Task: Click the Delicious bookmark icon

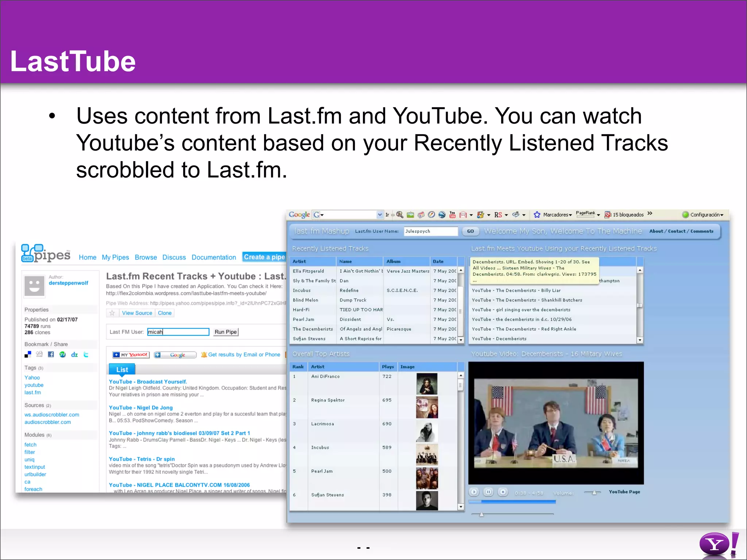Action: pos(28,354)
